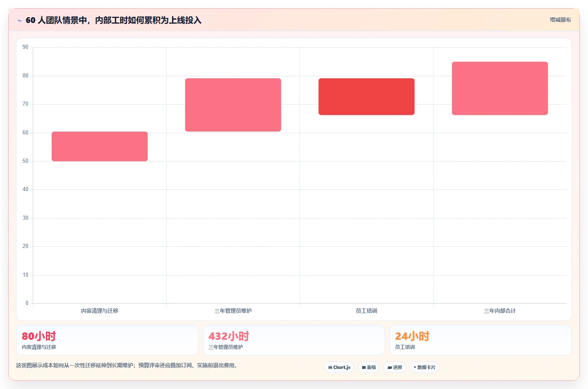
Task: Click y-axis tick label 50
Action: pos(25,161)
